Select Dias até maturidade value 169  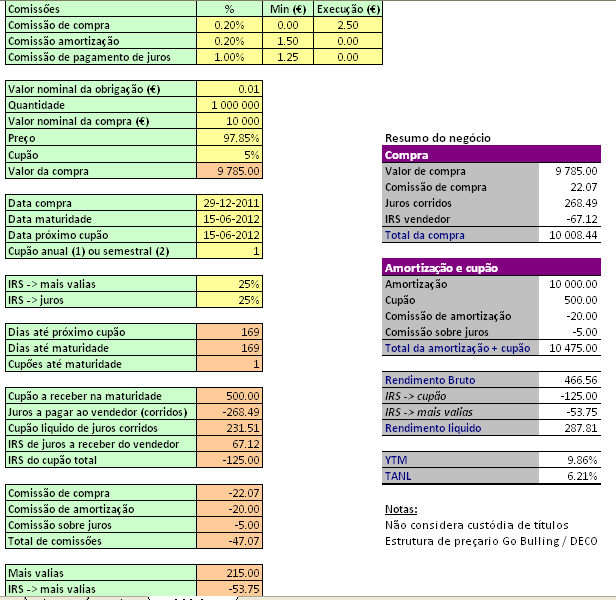229,348
